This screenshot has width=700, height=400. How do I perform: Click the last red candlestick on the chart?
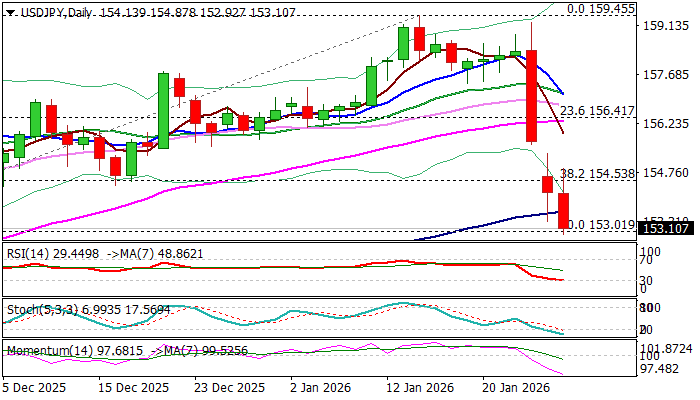pos(564,210)
